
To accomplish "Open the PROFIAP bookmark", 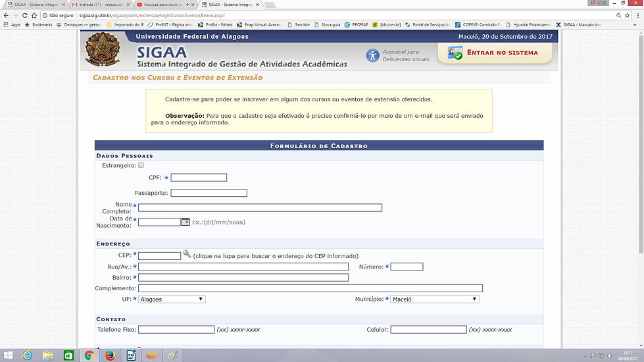I will pos(357,24).
